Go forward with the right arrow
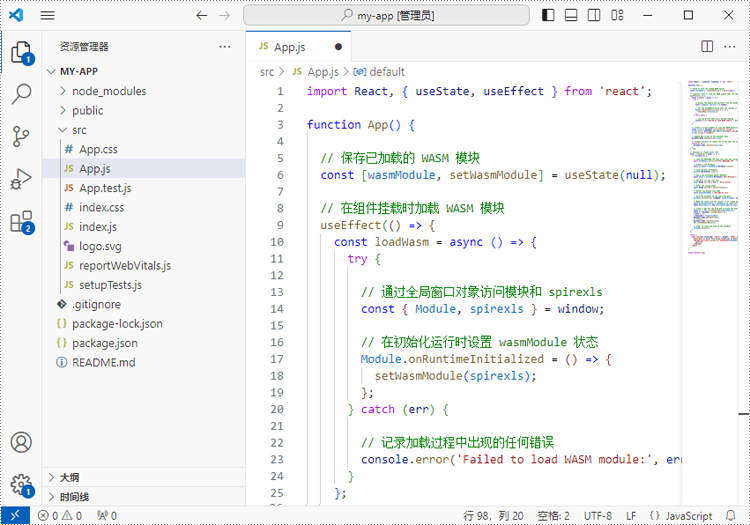This screenshot has width=750, height=525. click(225, 15)
